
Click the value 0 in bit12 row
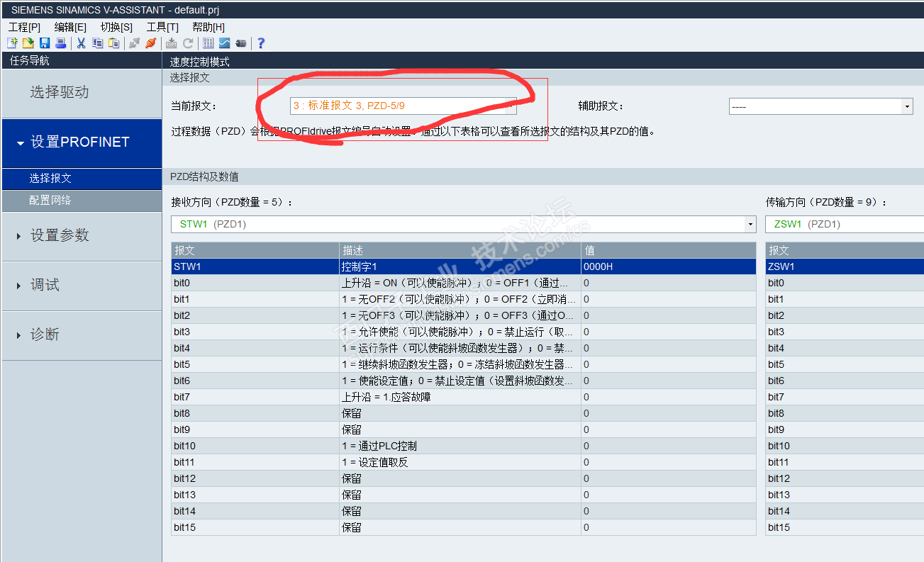coord(669,478)
